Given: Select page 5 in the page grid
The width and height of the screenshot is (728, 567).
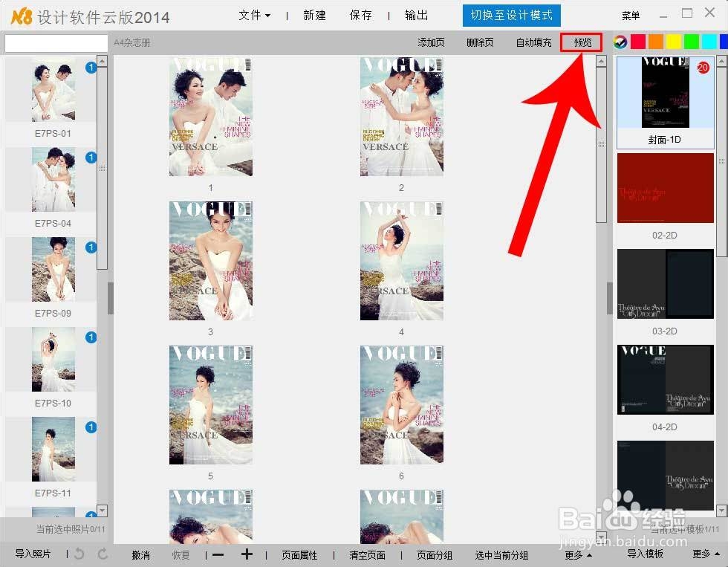Looking at the screenshot, I should tap(211, 405).
